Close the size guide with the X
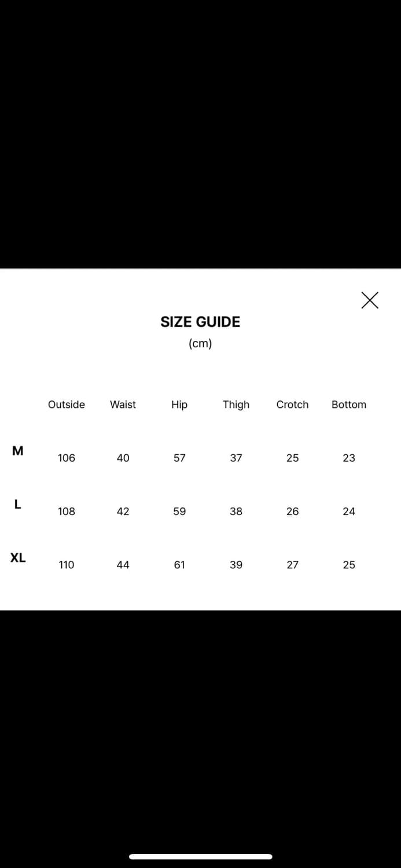The width and height of the screenshot is (401, 868). (370, 300)
